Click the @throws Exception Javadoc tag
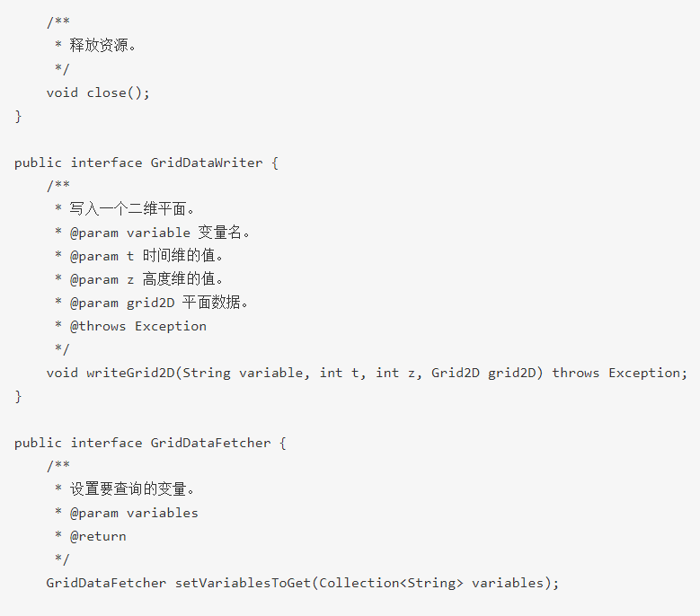The image size is (700, 616). coord(138,326)
